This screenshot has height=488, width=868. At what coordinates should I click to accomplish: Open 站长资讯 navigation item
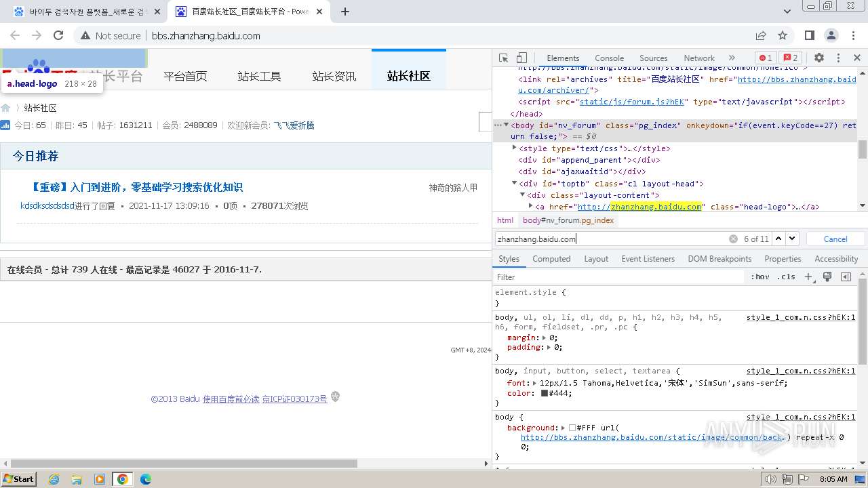pyautogui.click(x=334, y=77)
